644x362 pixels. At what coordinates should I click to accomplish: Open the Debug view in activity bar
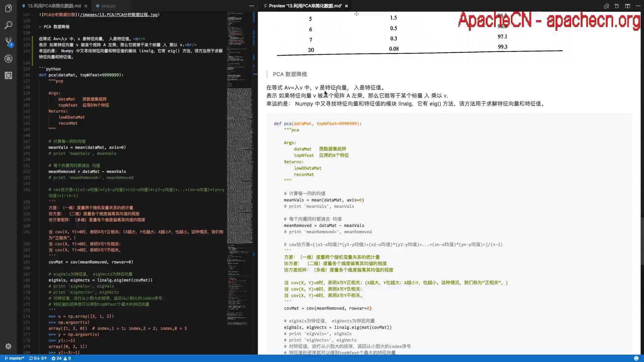coord(8,59)
